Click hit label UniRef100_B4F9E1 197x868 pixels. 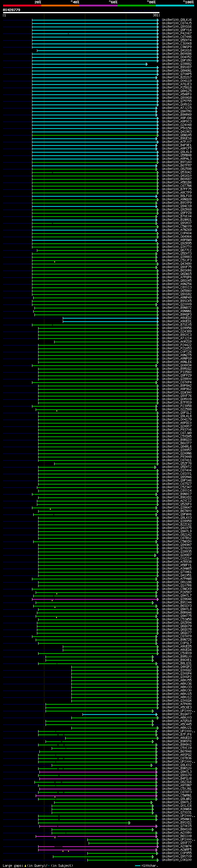177,145
